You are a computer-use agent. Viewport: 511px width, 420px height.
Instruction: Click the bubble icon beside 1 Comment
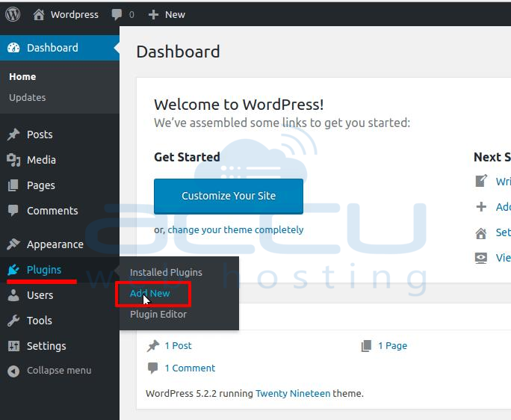(x=152, y=368)
